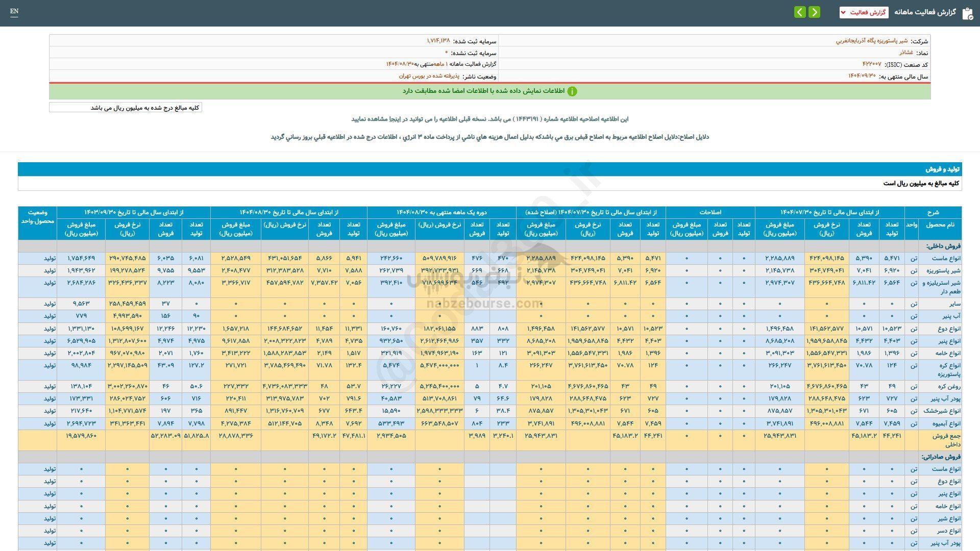Image resolution: width=980 pixels, height=551 pixels.
Task: Switch language with the EN button
Action: (14, 12)
